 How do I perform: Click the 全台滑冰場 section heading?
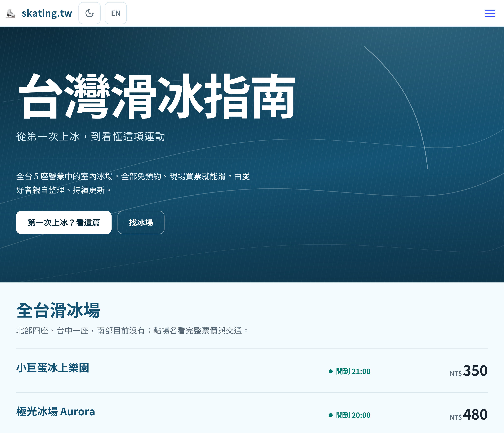58,310
